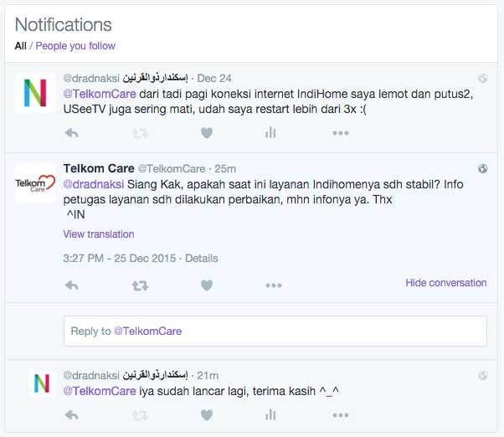Like the 'iya sudah lancar lagi' tweet
The width and height of the screenshot is (504, 437).
(x=207, y=415)
